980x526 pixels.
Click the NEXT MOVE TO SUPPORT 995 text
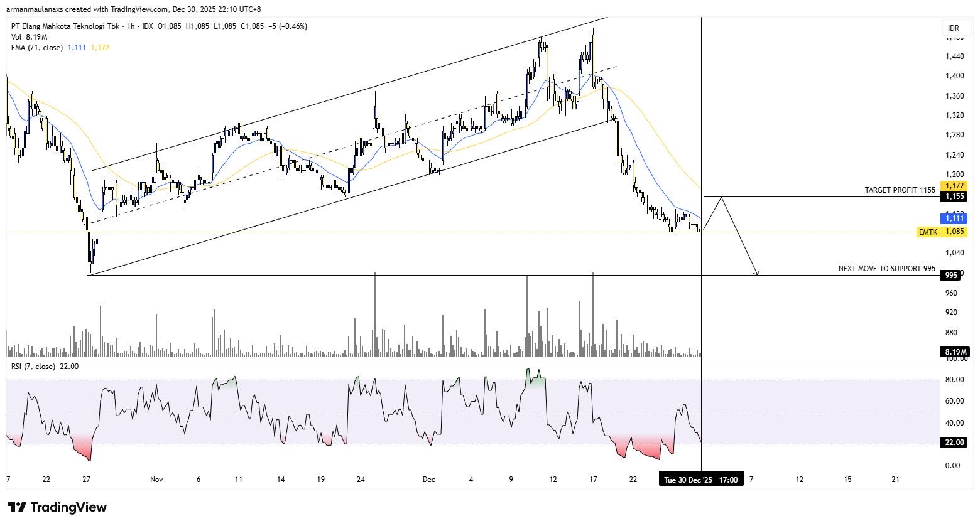[886, 269]
